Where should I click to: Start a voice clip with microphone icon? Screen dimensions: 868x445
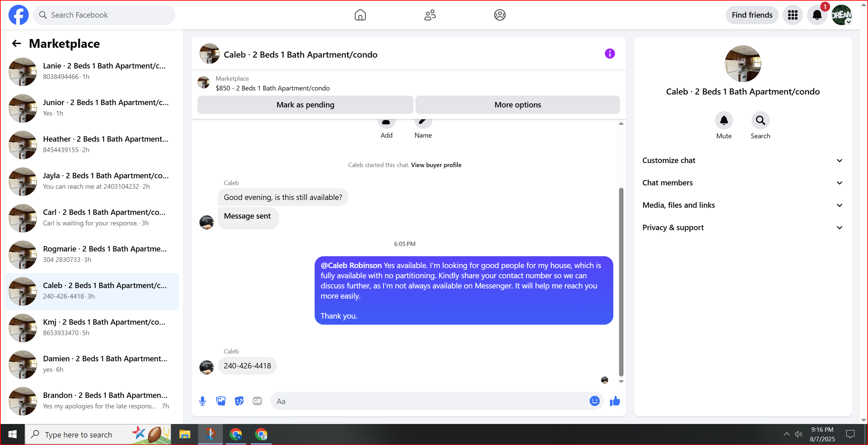203,401
